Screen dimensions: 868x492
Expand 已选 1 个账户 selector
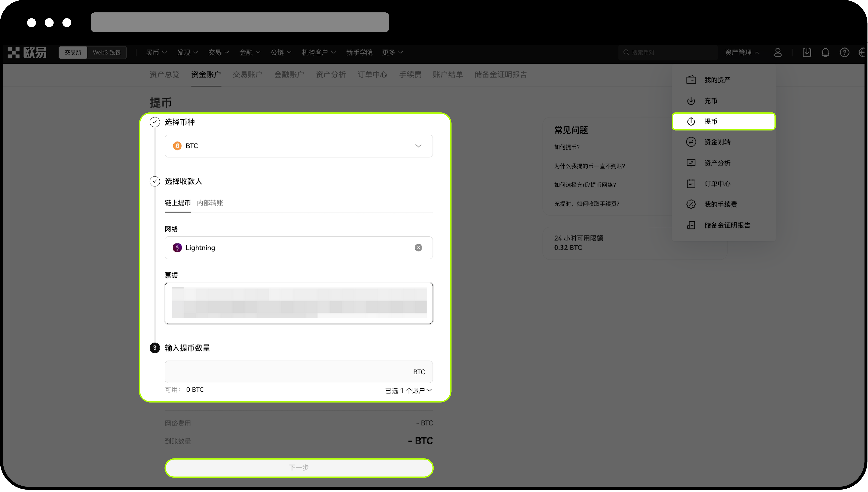coord(408,391)
